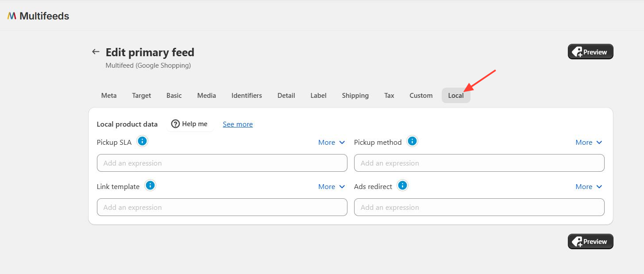Screen dimensions: 644x274
Task: Switch to the Media tab
Action: click(x=207, y=96)
